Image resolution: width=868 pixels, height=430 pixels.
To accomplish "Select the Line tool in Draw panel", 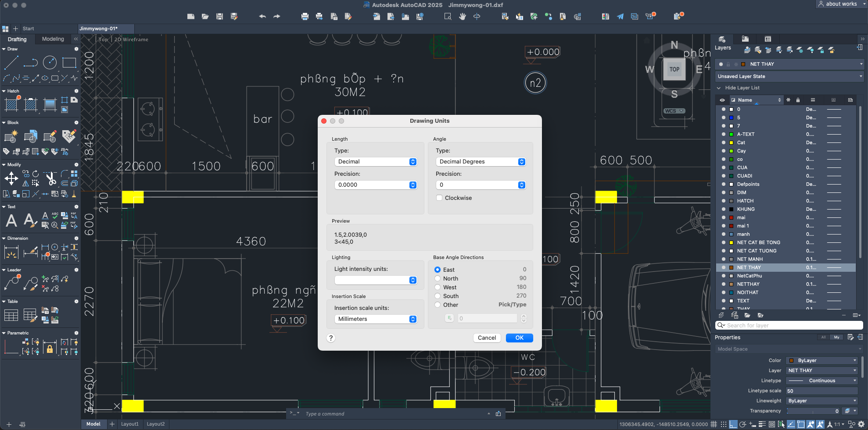I will coord(11,63).
